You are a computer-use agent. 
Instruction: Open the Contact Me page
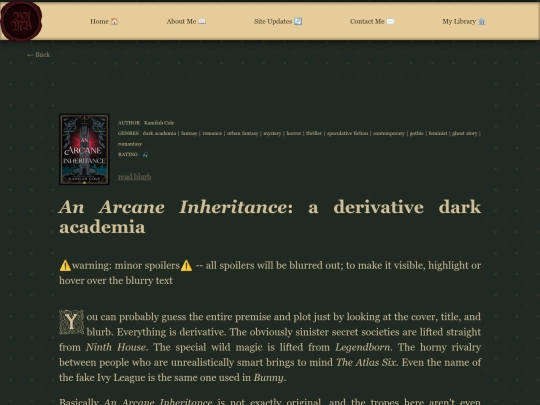pos(372,21)
